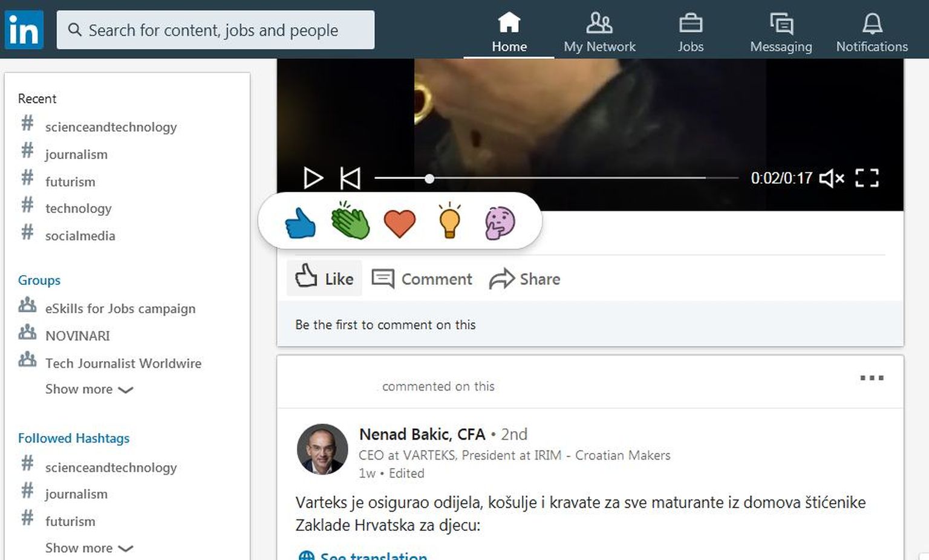Open eSkills for Jobs campaign group
This screenshot has width=929, height=560.
point(120,308)
